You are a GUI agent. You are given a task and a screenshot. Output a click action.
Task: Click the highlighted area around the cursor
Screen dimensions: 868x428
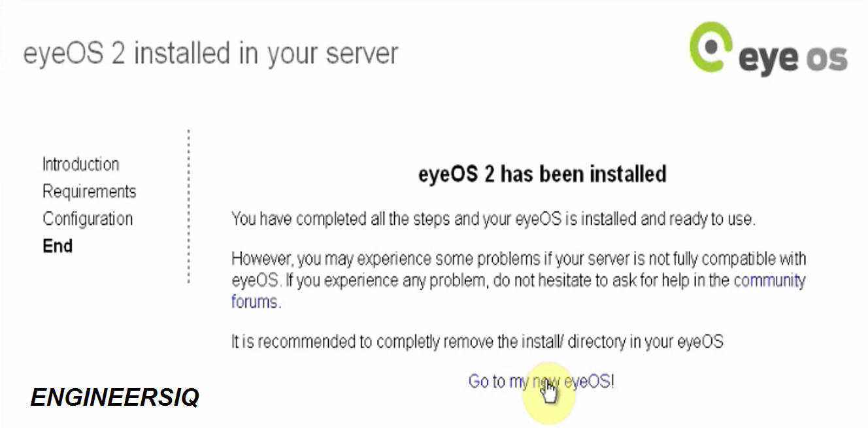tap(548, 392)
